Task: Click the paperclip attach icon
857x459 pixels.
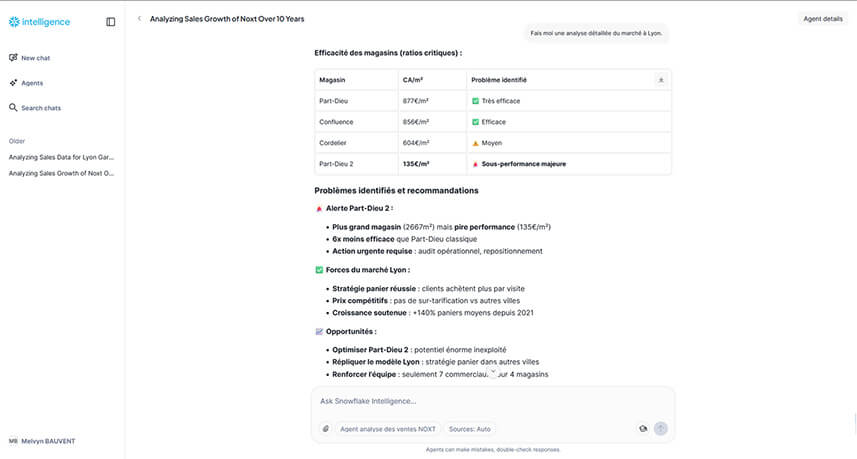Action: tap(325, 428)
